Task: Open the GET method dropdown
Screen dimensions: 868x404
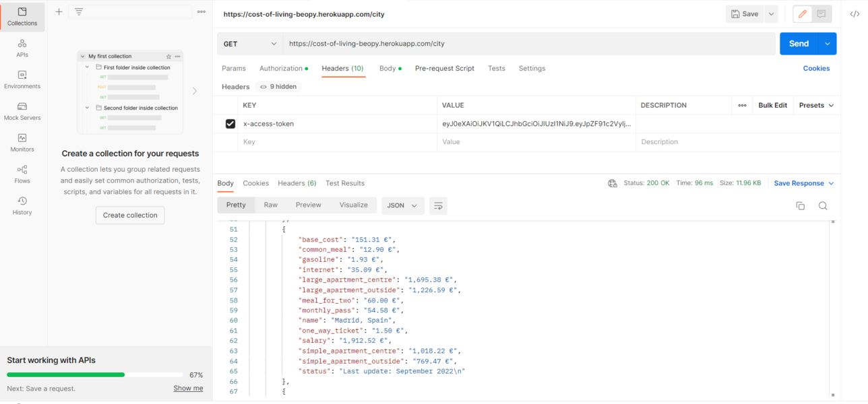Action: (250, 44)
